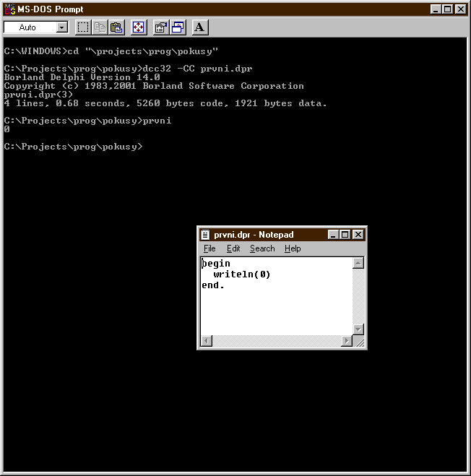The height and width of the screenshot is (476, 471).
Task: Click the 'begin' line in Notepad
Action: tap(216, 264)
